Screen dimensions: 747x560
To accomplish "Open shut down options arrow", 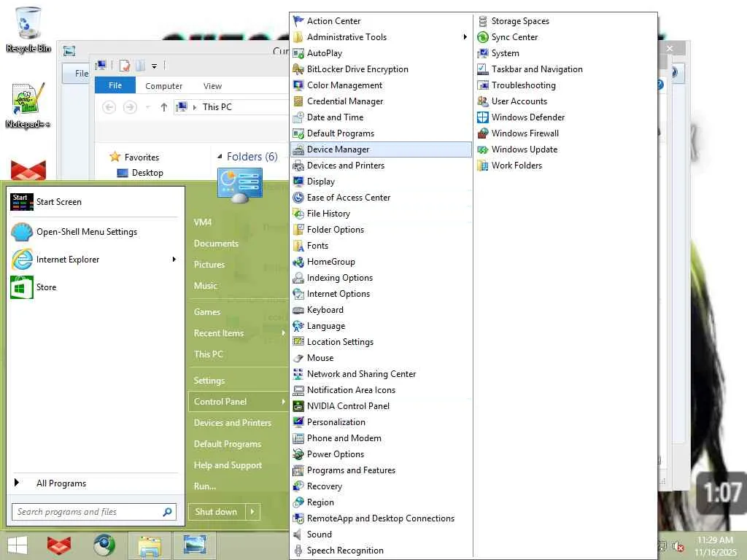I will 252,512.
